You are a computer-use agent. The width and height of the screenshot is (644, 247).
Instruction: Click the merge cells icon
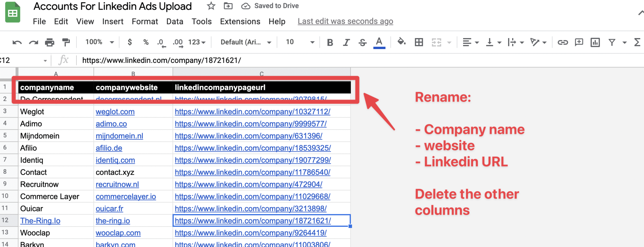pyautogui.click(x=436, y=42)
